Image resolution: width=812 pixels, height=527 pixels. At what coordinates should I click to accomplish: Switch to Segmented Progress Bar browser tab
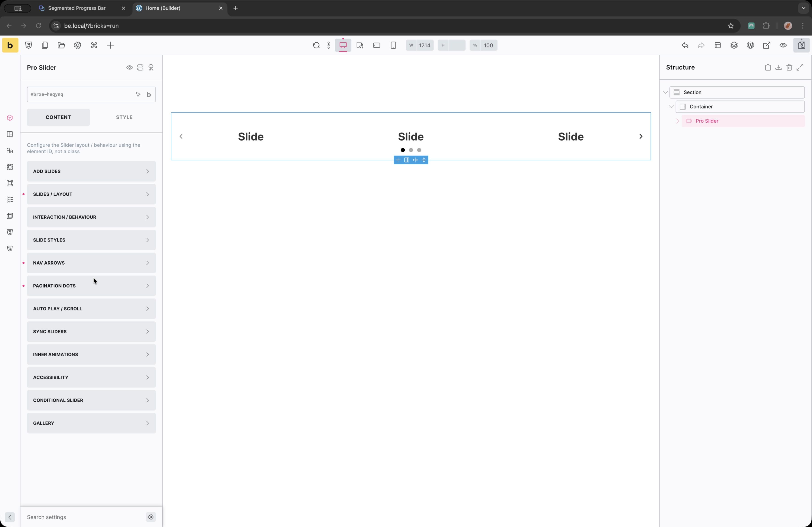click(77, 8)
